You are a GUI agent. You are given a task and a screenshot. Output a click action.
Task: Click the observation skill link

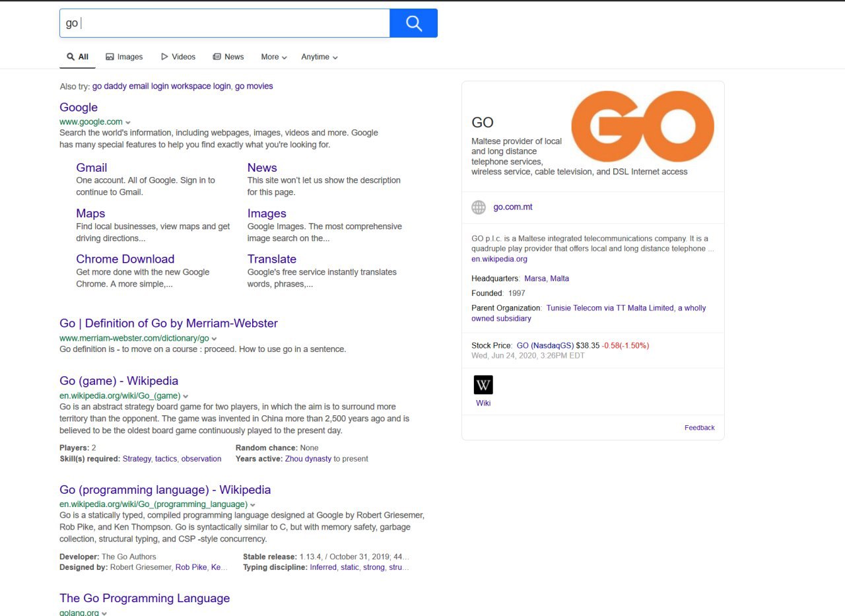click(201, 459)
